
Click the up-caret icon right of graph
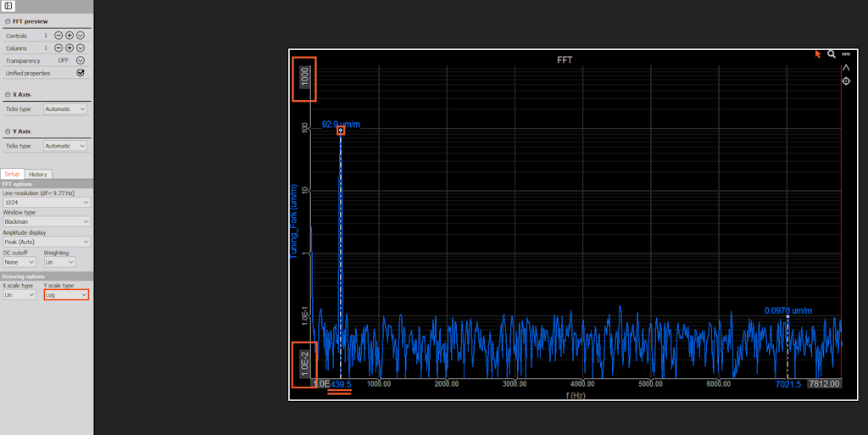pyautogui.click(x=846, y=68)
